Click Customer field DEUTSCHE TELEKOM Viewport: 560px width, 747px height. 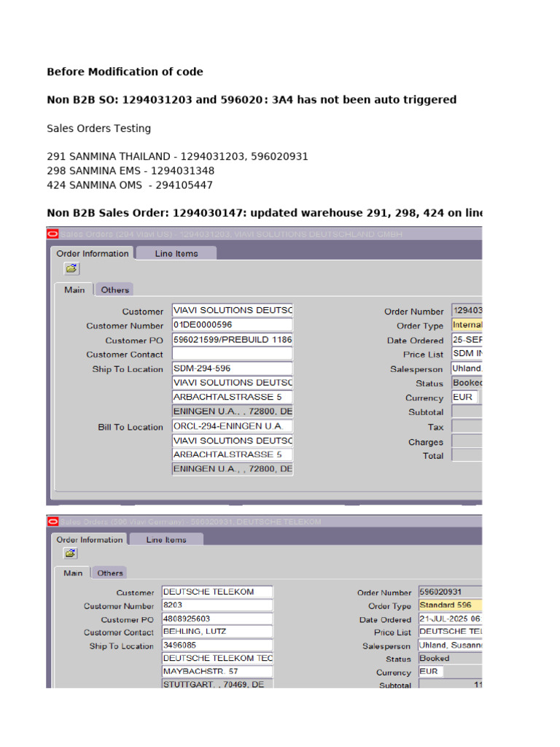pos(217,592)
